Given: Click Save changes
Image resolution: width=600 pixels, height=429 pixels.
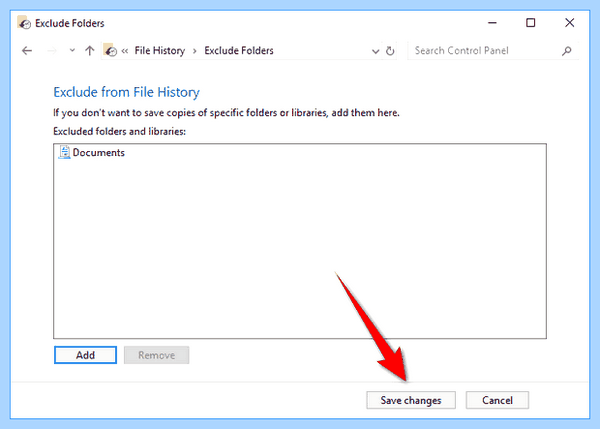Looking at the screenshot, I should coord(411,400).
